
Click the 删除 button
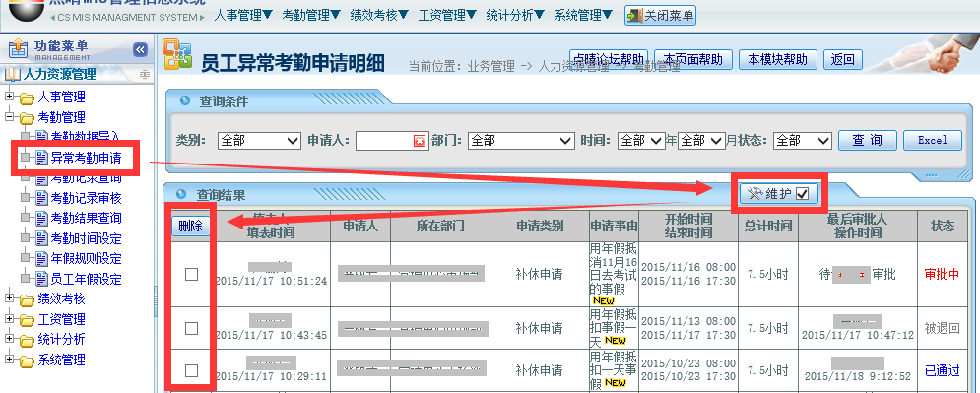pyautogui.click(x=191, y=227)
